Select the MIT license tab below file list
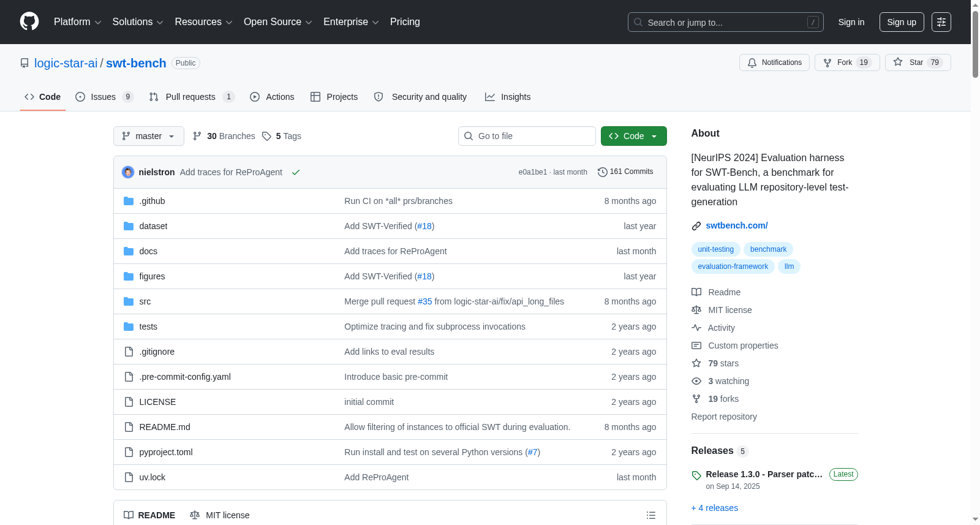Viewport: 980px width, 525px height. pyautogui.click(x=220, y=515)
